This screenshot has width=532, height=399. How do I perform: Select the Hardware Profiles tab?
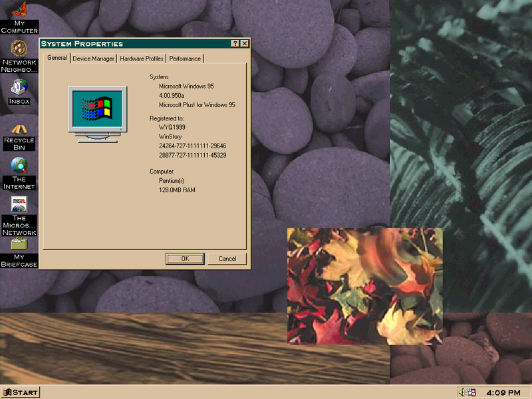click(141, 59)
